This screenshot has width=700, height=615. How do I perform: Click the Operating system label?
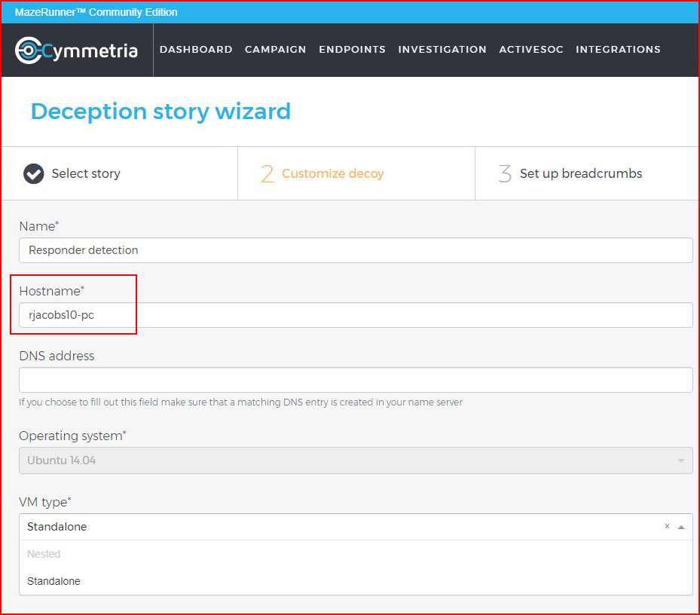73,436
